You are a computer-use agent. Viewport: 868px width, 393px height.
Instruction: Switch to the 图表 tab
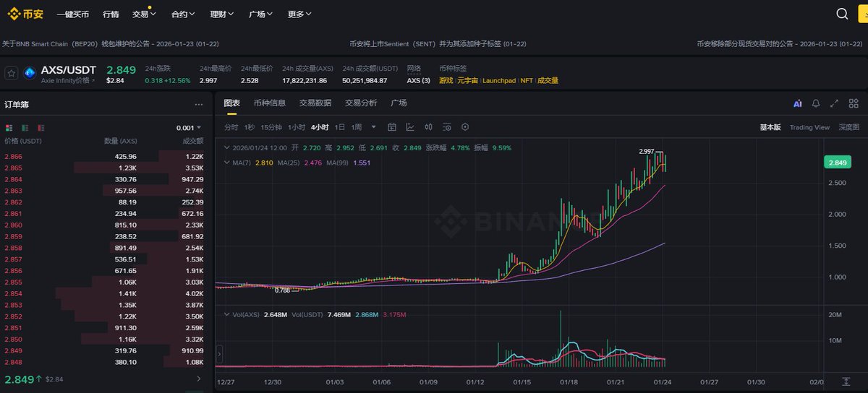coord(231,103)
